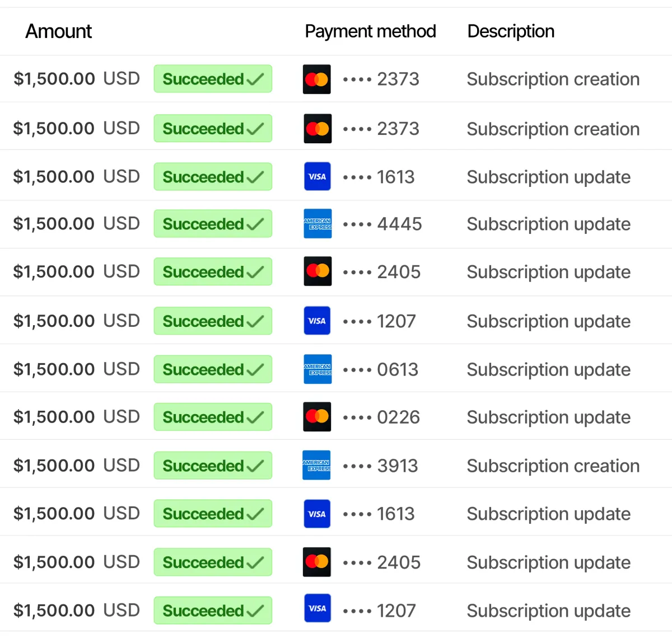Click the checkmark in the top row's Succeeded badge
The height and width of the screenshot is (643, 672).
pyautogui.click(x=255, y=79)
